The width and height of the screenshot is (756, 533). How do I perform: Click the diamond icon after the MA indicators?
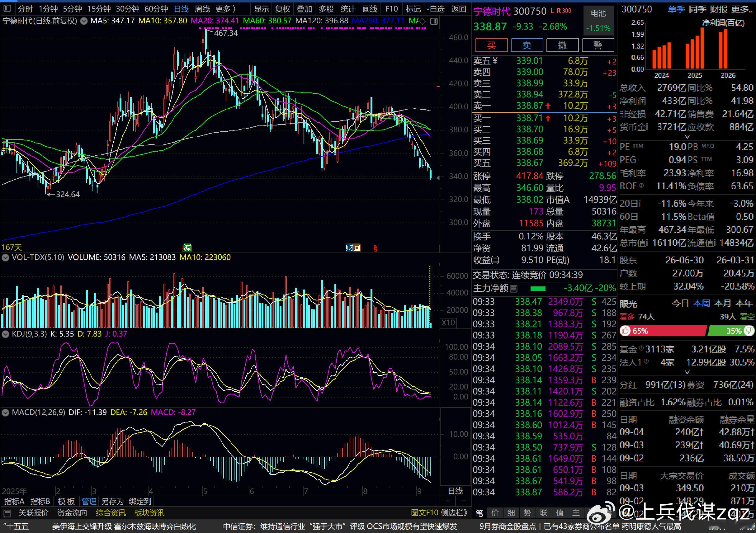click(423, 21)
